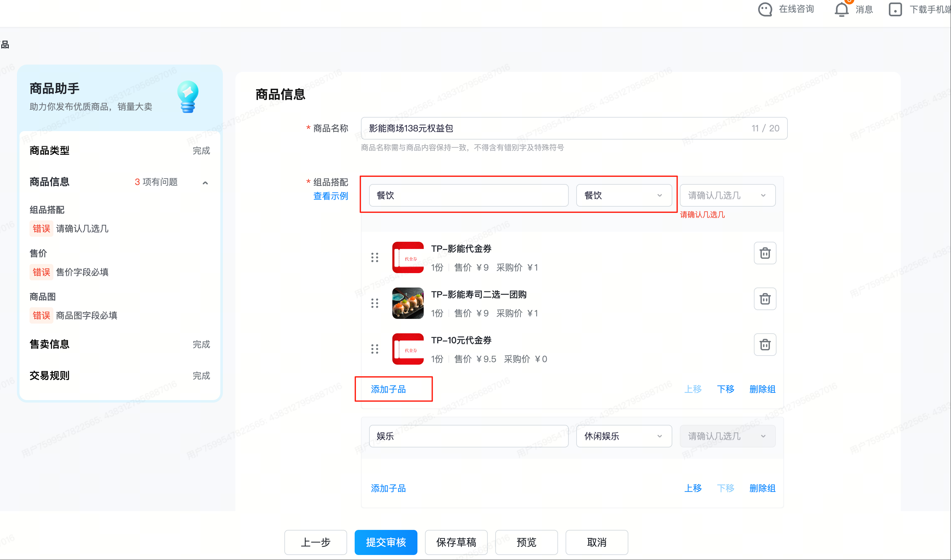
Task: Click the 提交审核 button
Action: point(385,542)
